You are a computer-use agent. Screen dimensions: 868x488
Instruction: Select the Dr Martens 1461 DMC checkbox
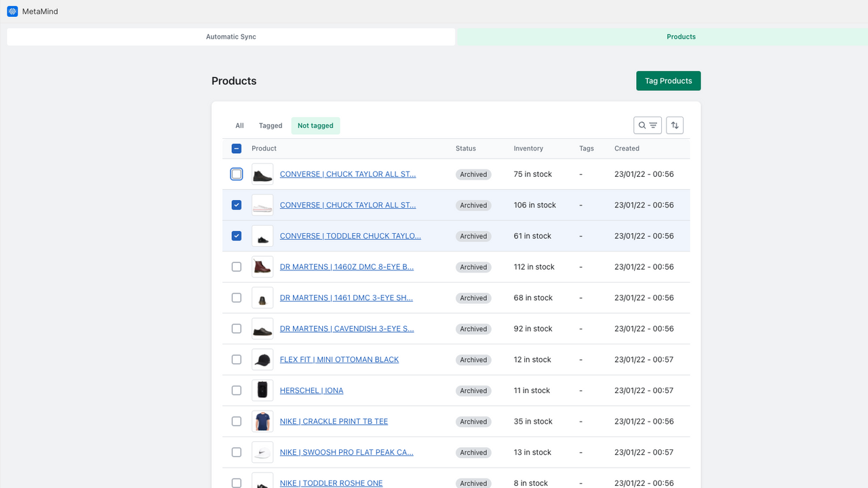point(236,297)
